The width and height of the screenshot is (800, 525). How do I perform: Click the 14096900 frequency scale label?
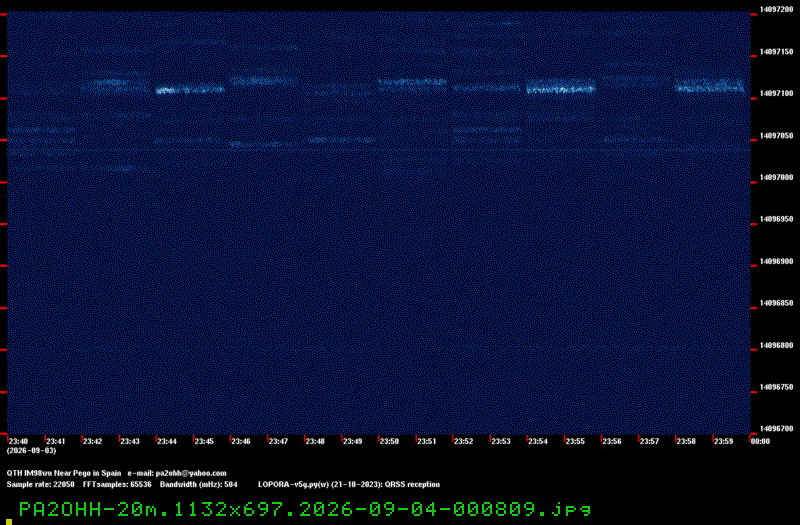[x=776, y=261]
